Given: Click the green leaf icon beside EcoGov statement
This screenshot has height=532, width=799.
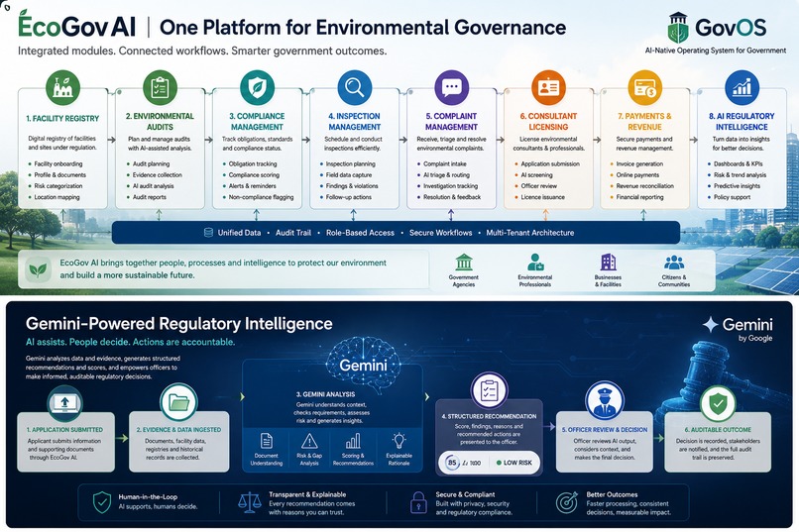Looking at the screenshot, I should click(38, 269).
